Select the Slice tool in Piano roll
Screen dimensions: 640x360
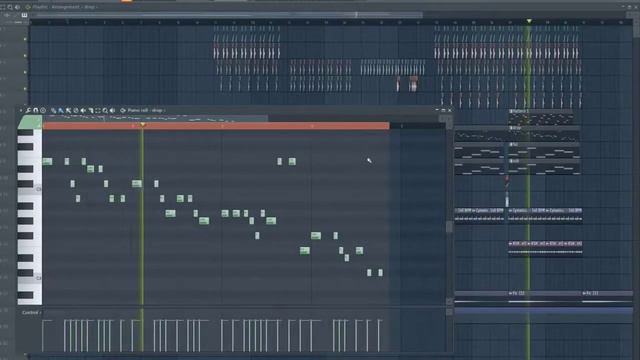pos(91,110)
